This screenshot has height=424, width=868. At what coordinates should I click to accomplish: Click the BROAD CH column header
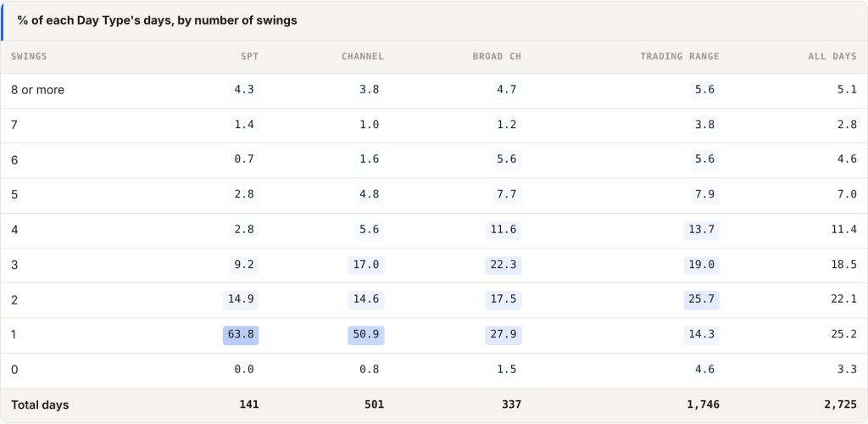[x=497, y=57]
